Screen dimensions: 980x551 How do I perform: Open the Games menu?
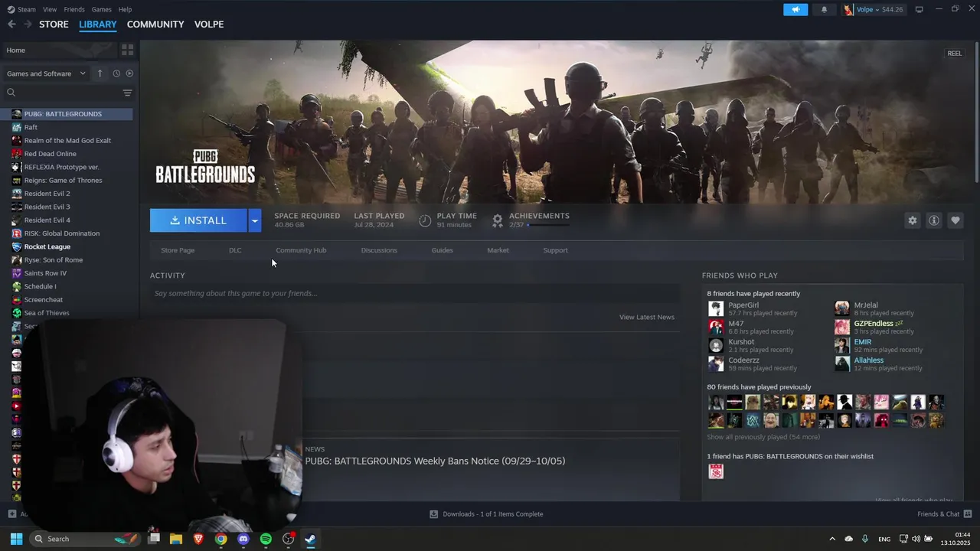(x=101, y=9)
